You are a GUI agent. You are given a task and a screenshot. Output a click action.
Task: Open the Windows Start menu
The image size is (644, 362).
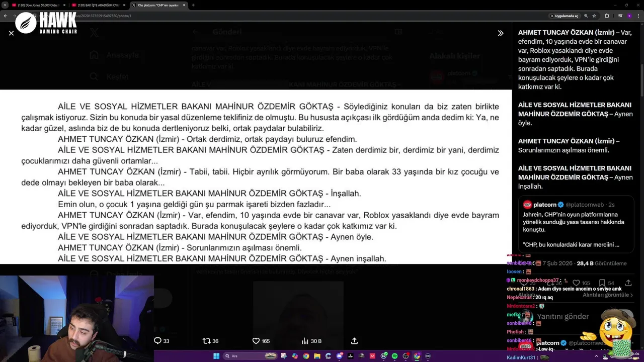216,356
